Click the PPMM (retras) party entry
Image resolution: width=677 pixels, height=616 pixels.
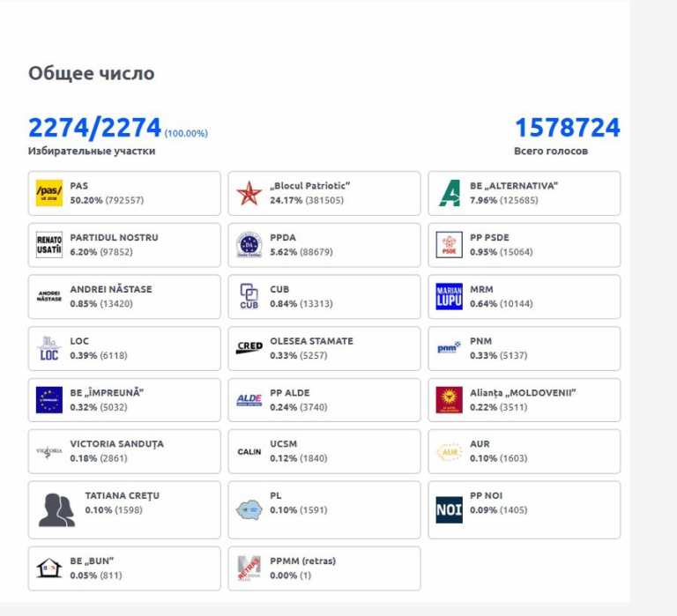[x=324, y=568]
